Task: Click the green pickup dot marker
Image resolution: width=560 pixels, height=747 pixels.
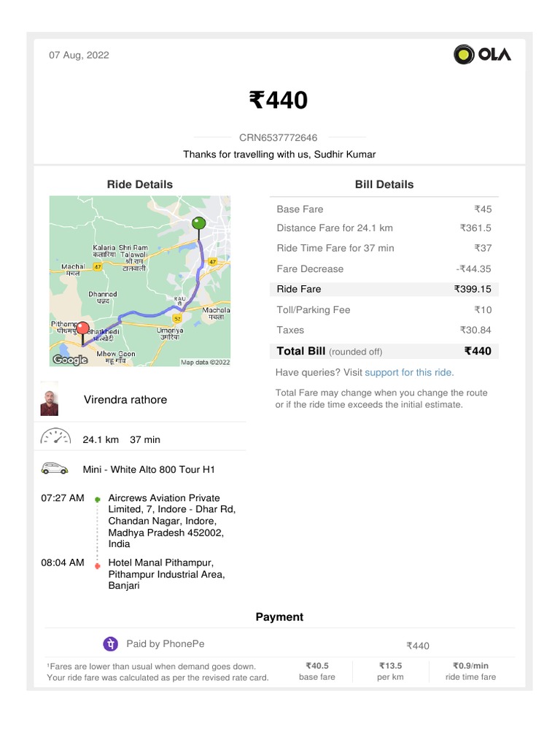Action: [97, 500]
